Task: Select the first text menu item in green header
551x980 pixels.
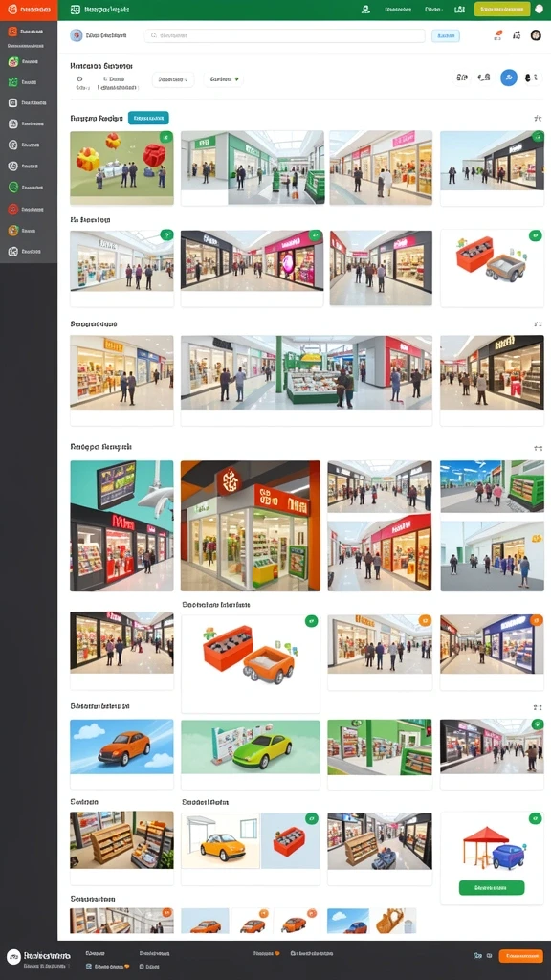Action: pyautogui.click(x=398, y=10)
